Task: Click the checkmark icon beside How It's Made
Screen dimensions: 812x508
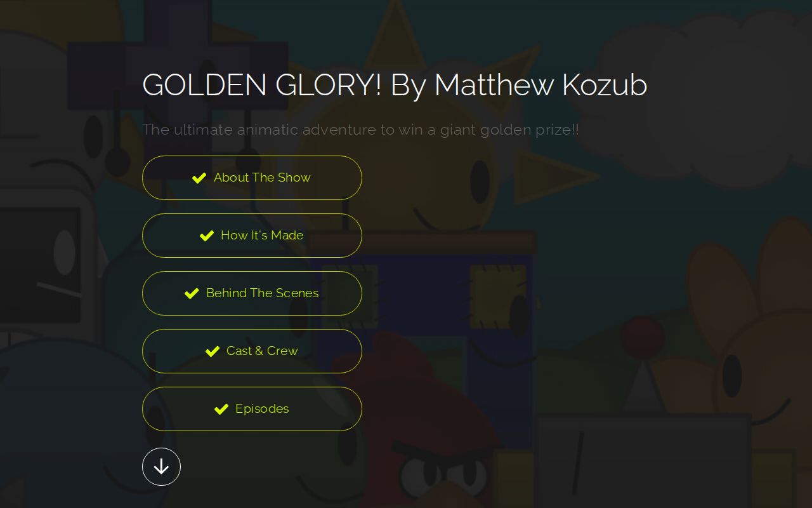Action: [x=206, y=236]
